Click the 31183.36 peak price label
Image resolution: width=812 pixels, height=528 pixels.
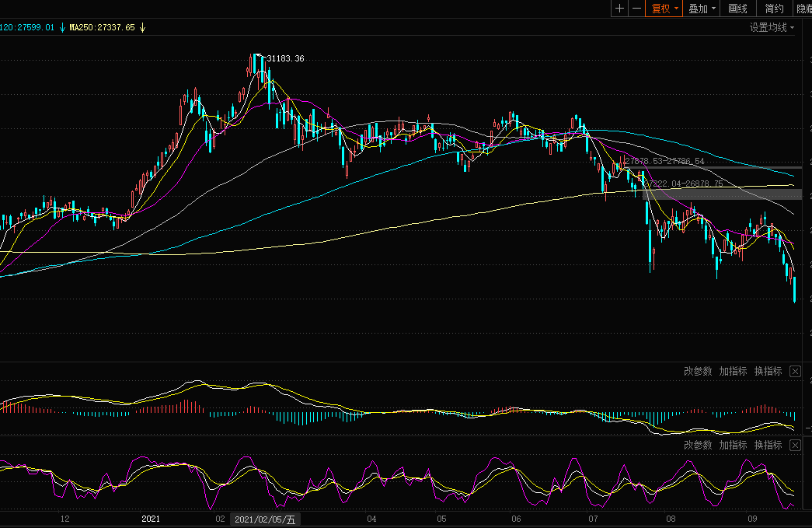click(285, 58)
